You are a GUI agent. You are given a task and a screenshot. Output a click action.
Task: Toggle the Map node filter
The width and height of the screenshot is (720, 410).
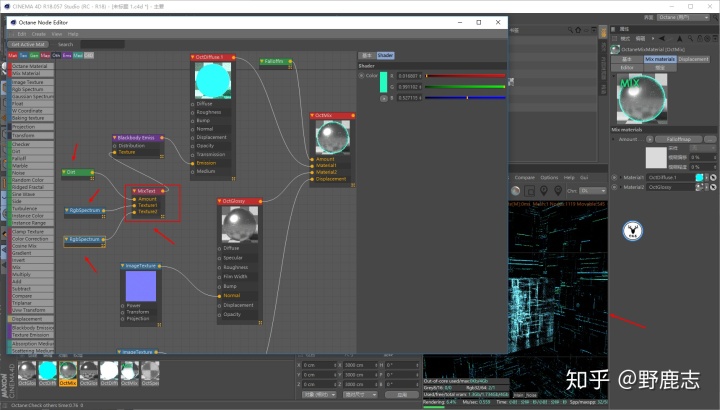[45, 56]
